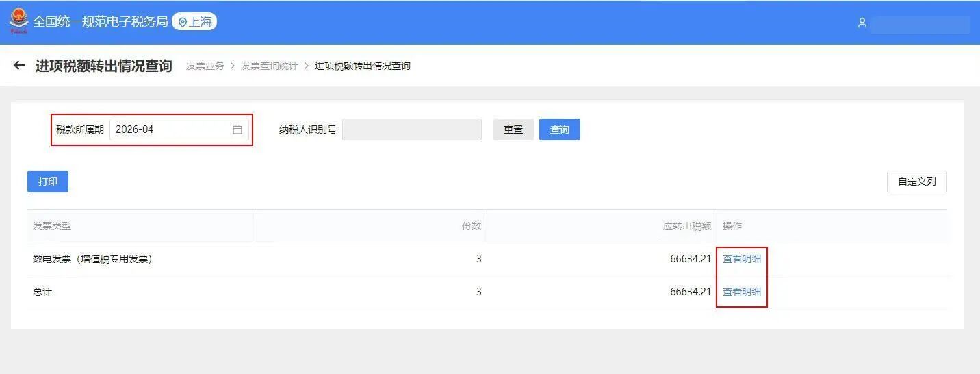Click the location pin icon next to 上海
This screenshot has width=980, height=374.
182,23
